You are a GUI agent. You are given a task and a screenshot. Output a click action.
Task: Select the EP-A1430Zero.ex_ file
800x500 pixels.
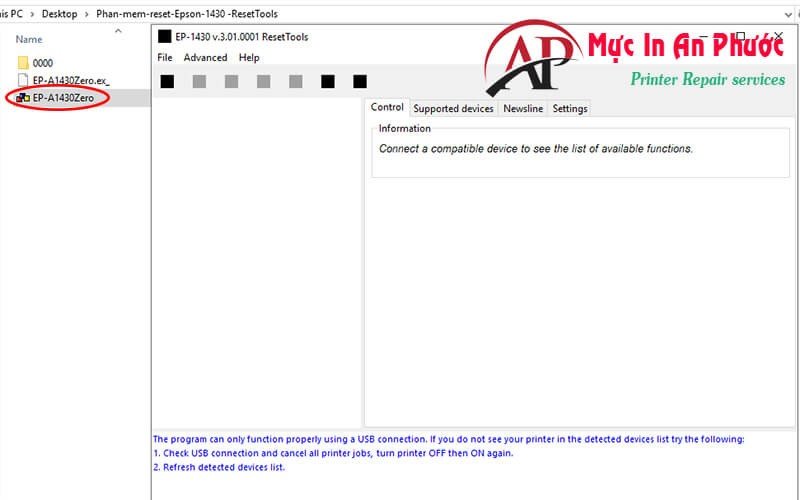pyautogui.click(x=70, y=80)
